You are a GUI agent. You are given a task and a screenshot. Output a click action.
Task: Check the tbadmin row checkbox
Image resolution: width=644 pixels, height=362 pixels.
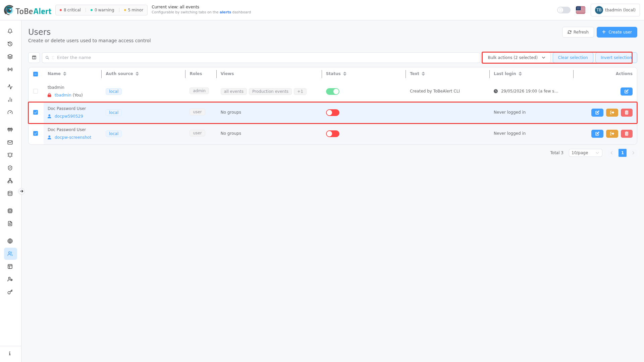pyautogui.click(x=36, y=91)
